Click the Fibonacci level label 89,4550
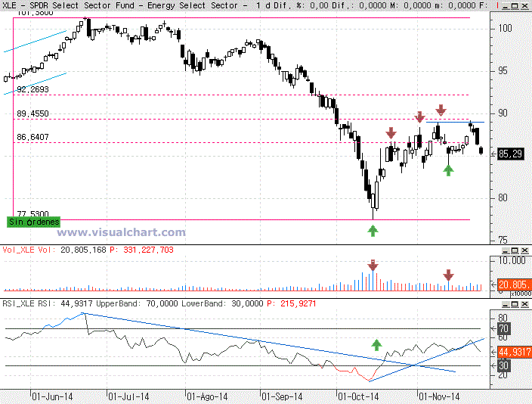The image size is (532, 404). pos(33,113)
